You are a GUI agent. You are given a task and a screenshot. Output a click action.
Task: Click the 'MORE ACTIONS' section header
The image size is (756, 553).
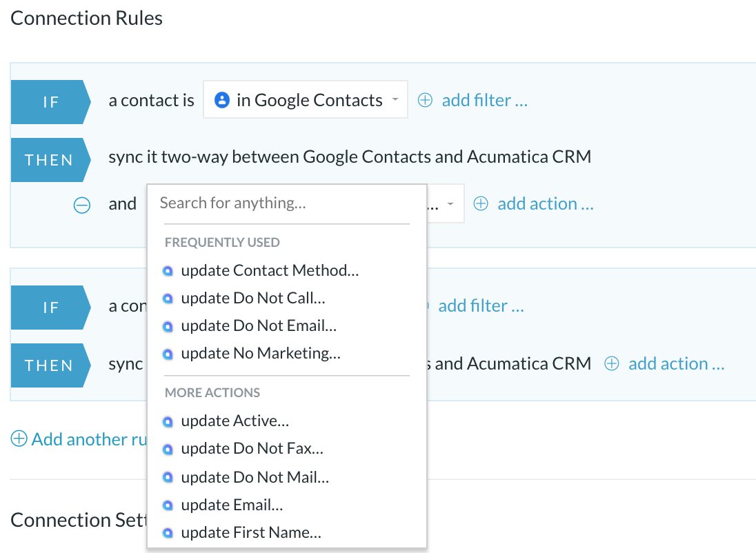coord(212,392)
